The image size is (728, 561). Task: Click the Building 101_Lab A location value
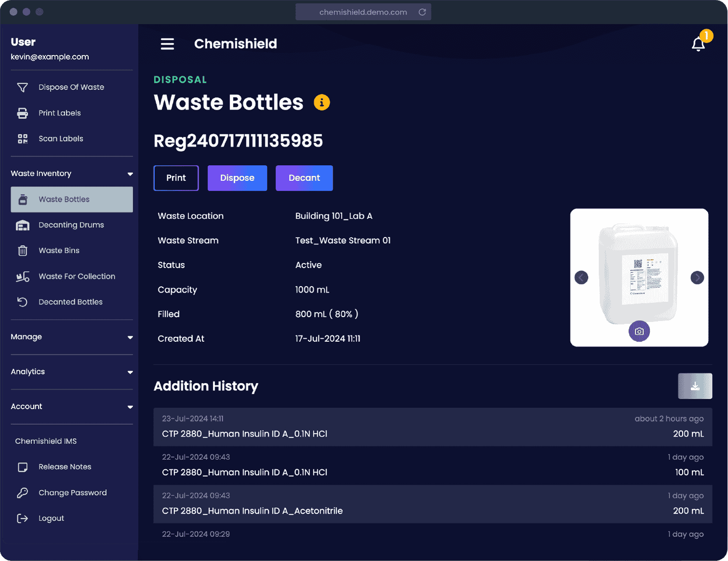pos(334,216)
